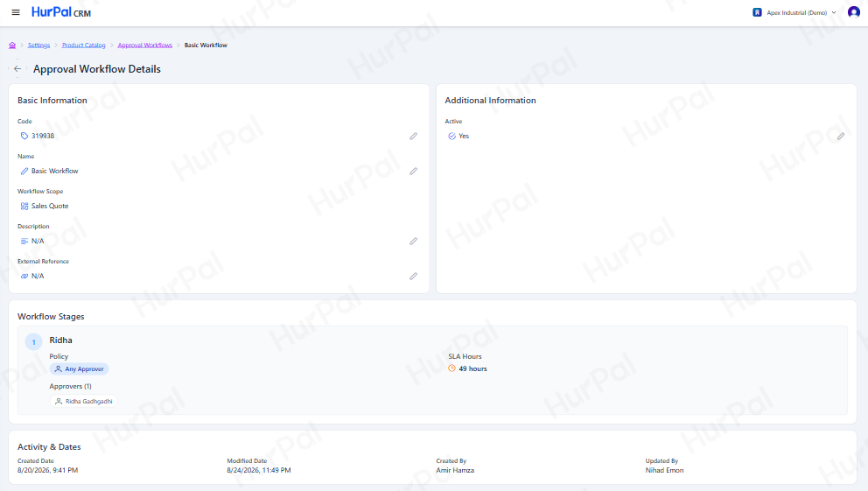This screenshot has width=868, height=491.
Task: Click the Sales Quote scope value
Action: [x=50, y=206]
